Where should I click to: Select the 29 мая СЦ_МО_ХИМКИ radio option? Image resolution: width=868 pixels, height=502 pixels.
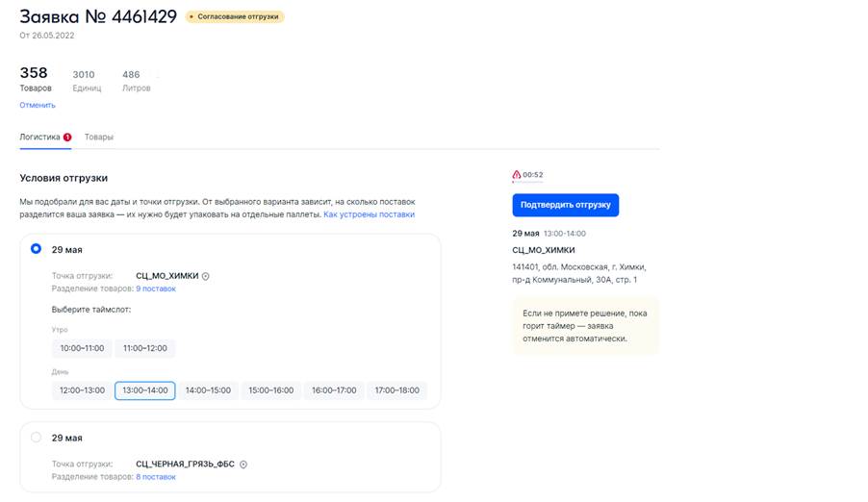pos(37,249)
